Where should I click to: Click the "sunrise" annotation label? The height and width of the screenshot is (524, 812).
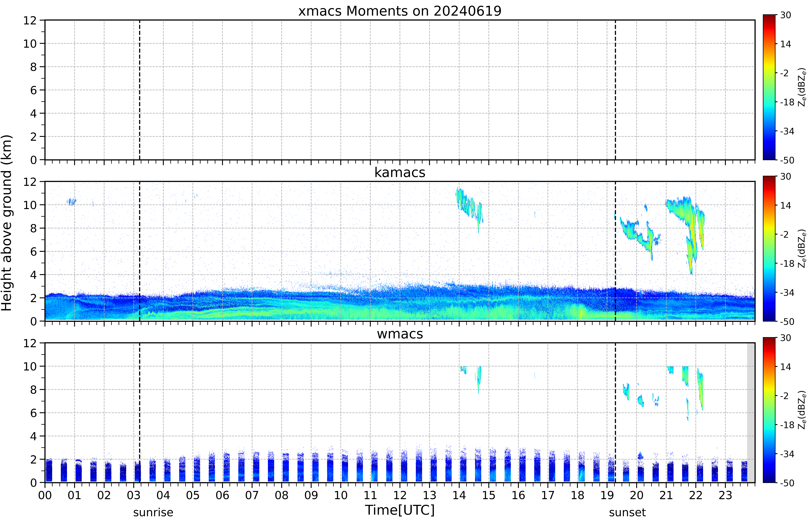coord(153,512)
